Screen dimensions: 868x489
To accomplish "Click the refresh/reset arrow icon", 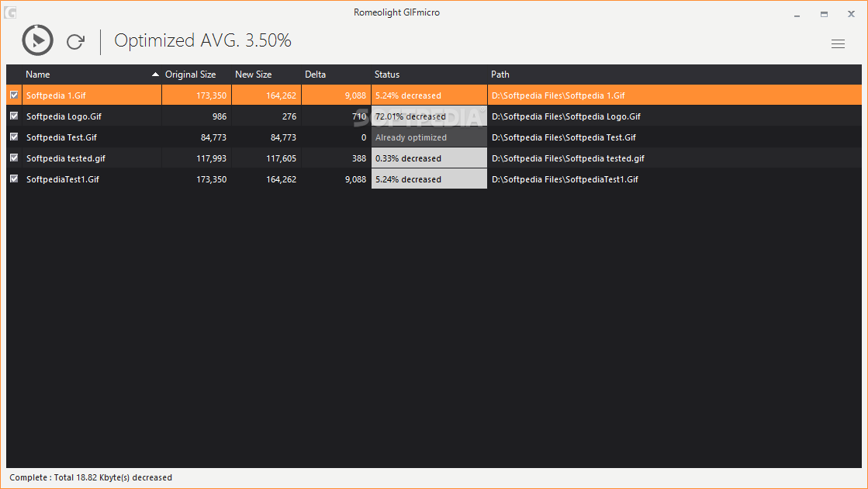I will coord(75,42).
